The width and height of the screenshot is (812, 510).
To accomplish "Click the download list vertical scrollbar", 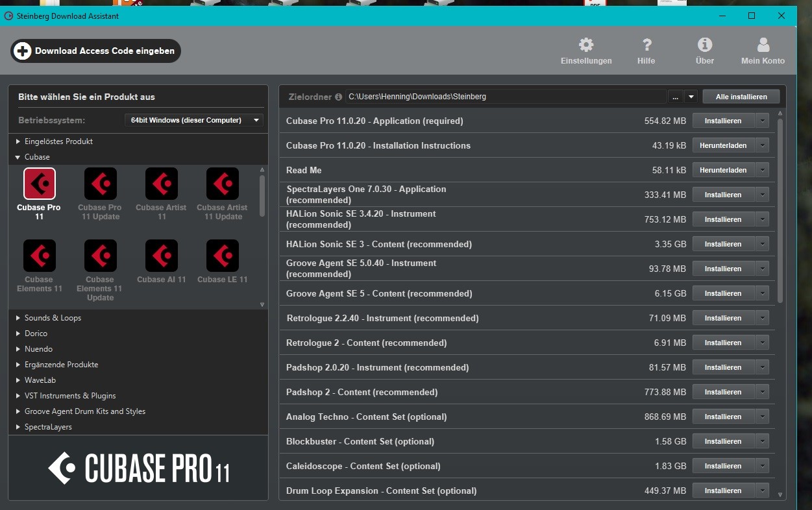I will click(780, 211).
